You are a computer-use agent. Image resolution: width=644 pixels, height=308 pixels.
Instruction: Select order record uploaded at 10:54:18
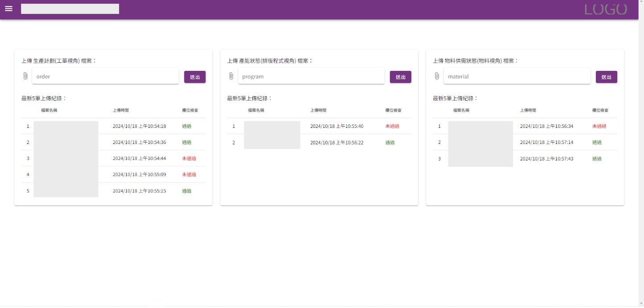(x=139, y=126)
